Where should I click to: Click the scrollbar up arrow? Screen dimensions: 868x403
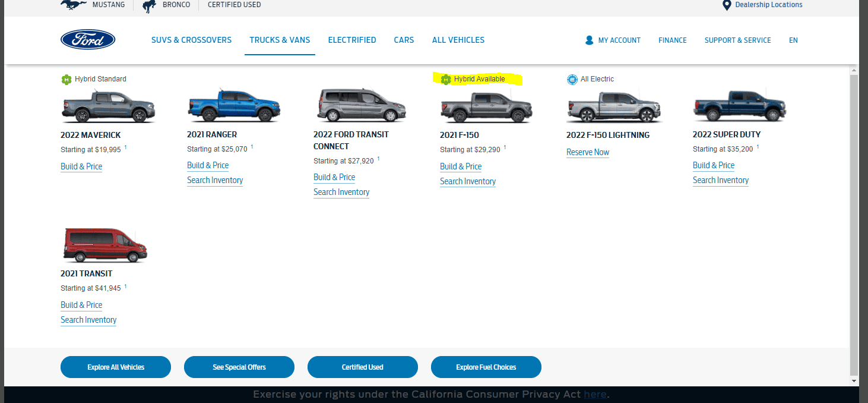[x=854, y=70]
